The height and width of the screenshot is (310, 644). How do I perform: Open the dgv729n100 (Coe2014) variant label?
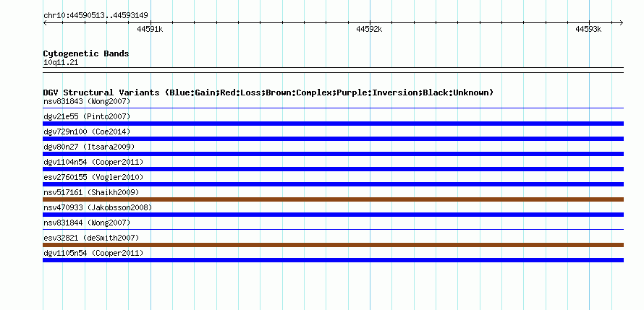(x=87, y=132)
